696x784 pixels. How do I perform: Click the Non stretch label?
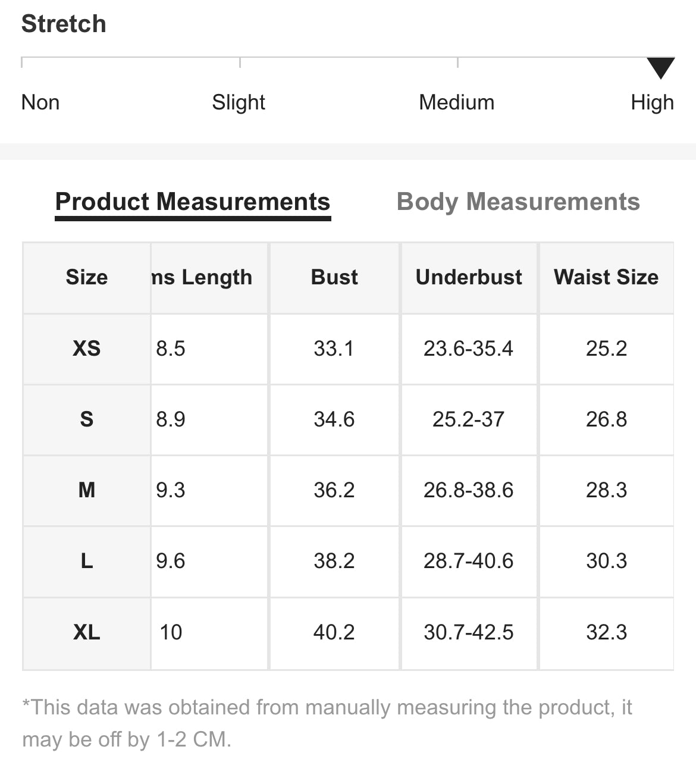tap(40, 102)
